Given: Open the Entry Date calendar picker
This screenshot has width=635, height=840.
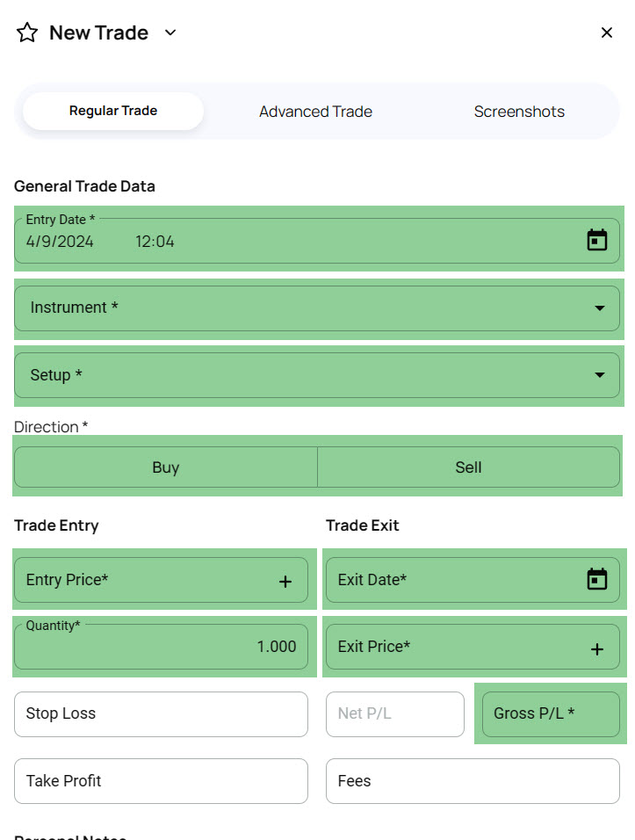Looking at the screenshot, I should point(597,240).
